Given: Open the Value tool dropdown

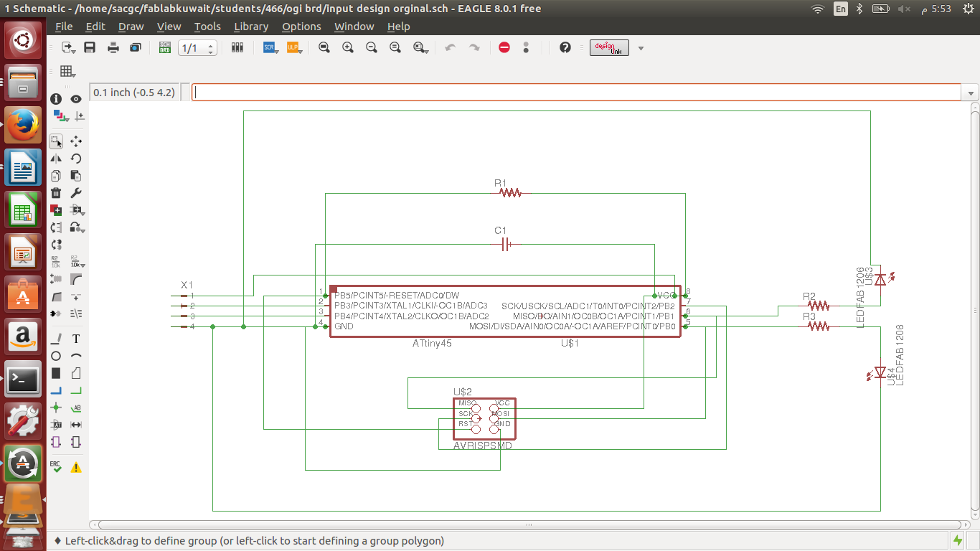Looking at the screenshot, I should [76, 262].
